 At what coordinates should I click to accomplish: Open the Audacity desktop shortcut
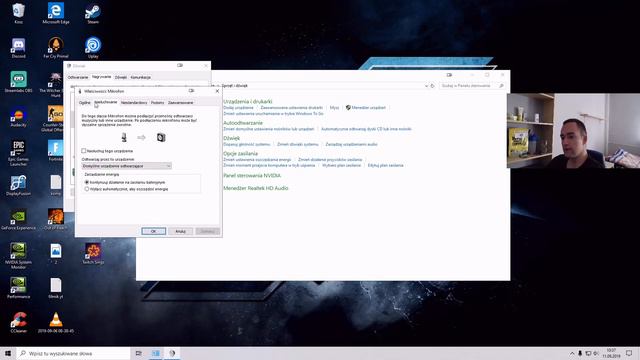[x=18, y=116]
